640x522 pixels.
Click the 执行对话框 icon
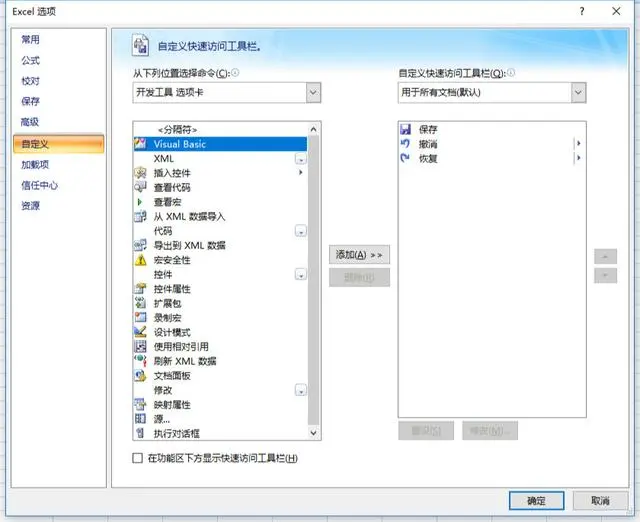(x=140, y=433)
